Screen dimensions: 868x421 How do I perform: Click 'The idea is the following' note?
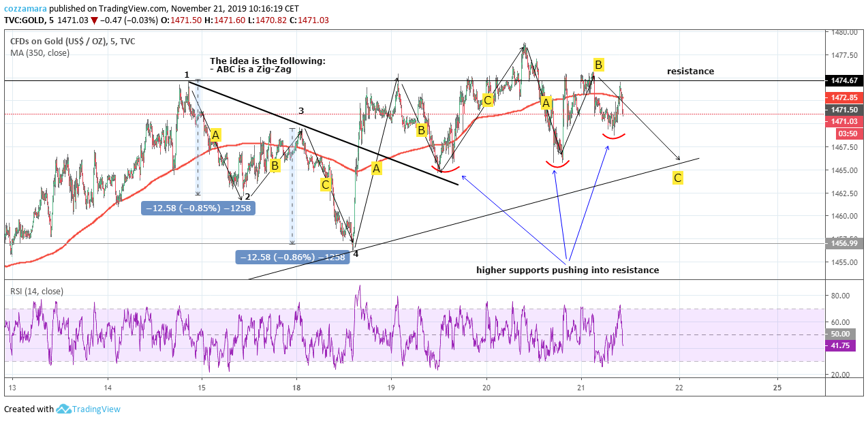pyautogui.click(x=268, y=61)
